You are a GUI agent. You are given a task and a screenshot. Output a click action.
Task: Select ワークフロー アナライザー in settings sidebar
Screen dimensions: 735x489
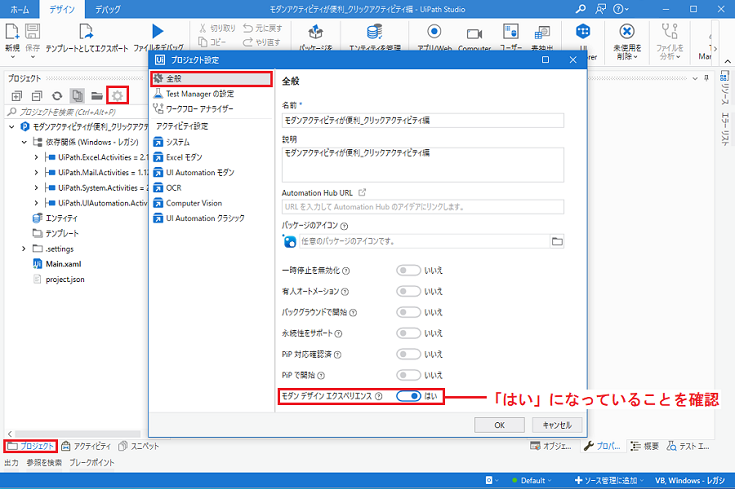pos(211,109)
